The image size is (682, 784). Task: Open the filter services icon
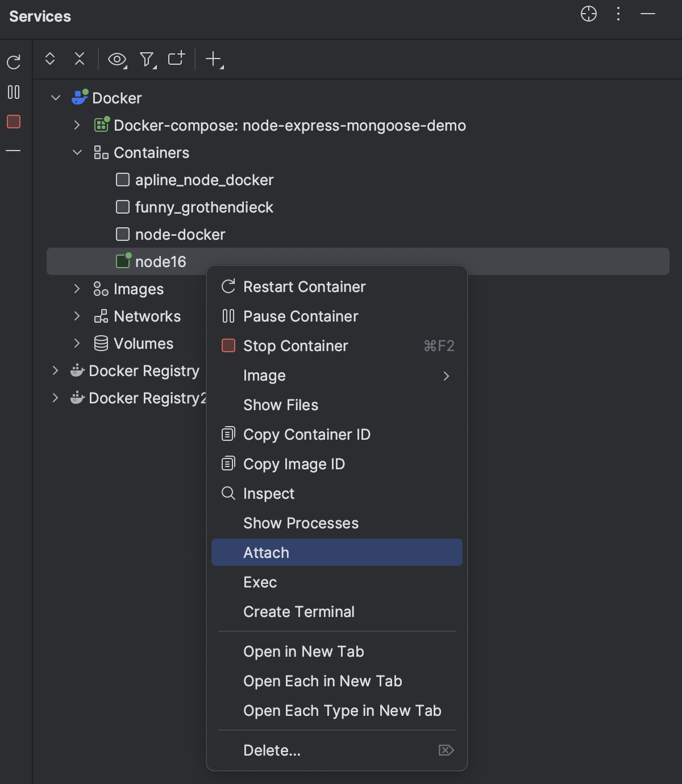(147, 59)
